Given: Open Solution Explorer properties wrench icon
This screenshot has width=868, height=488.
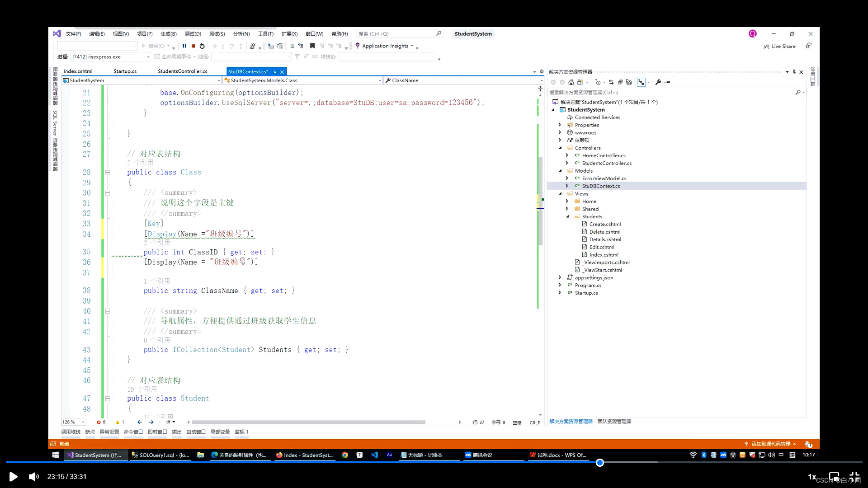Looking at the screenshot, I should pos(658,82).
